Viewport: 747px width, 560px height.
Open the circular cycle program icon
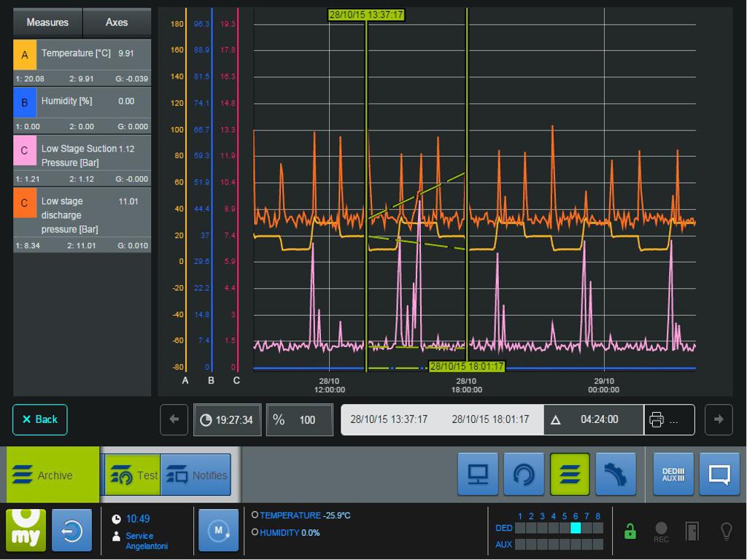524,474
